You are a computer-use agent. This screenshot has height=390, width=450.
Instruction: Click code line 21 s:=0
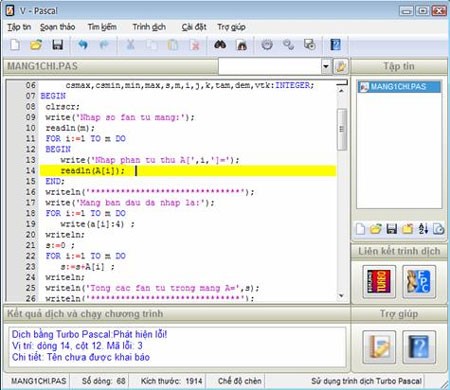point(60,245)
